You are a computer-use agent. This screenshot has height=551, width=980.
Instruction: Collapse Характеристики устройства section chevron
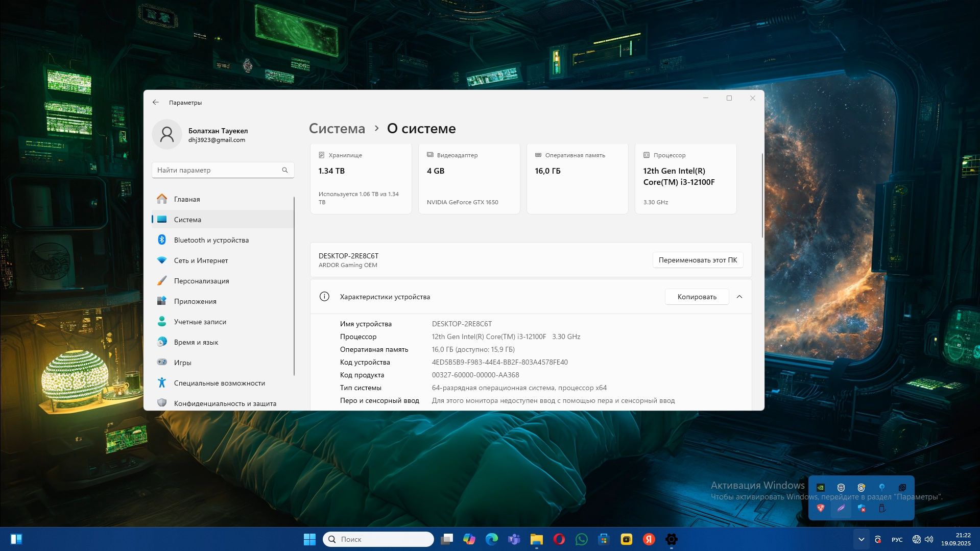739,297
